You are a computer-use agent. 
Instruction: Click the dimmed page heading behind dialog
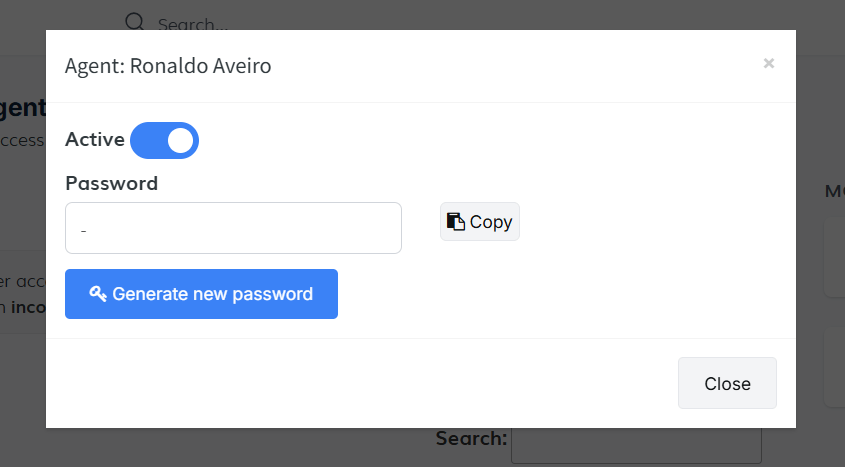(x=20, y=108)
